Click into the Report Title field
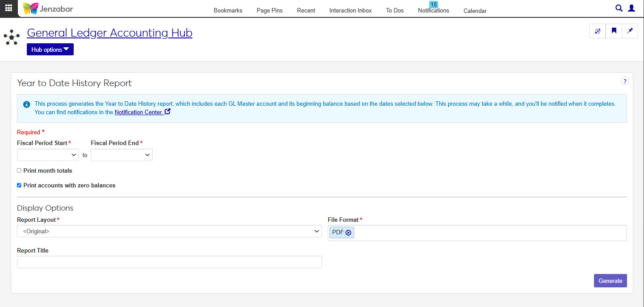The image size is (644, 307). (x=169, y=262)
